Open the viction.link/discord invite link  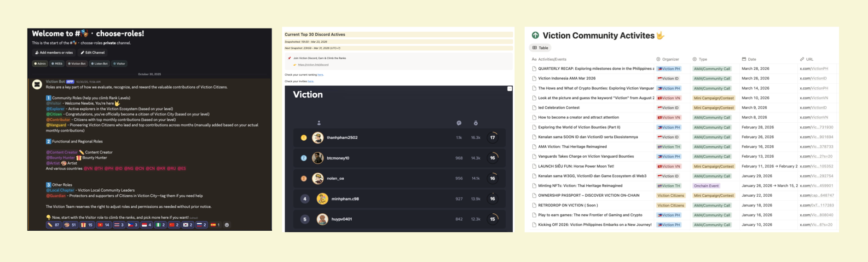(x=313, y=65)
